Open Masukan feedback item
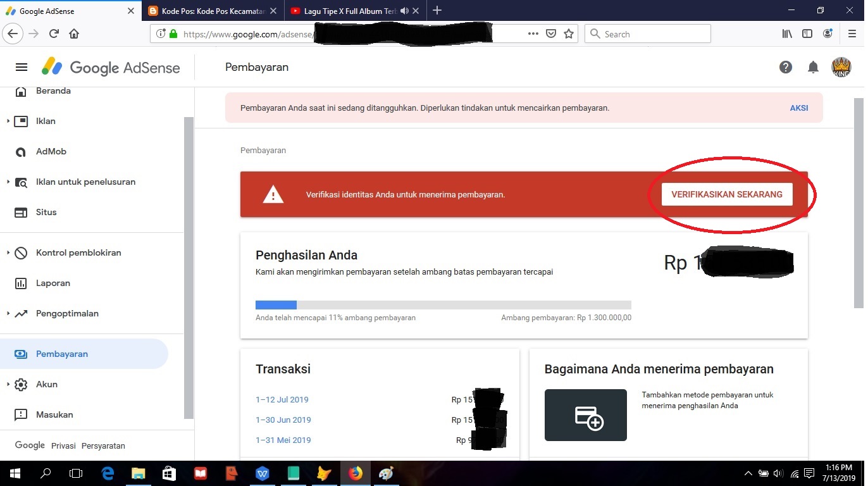The height and width of the screenshot is (486, 868). tap(54, 415)
